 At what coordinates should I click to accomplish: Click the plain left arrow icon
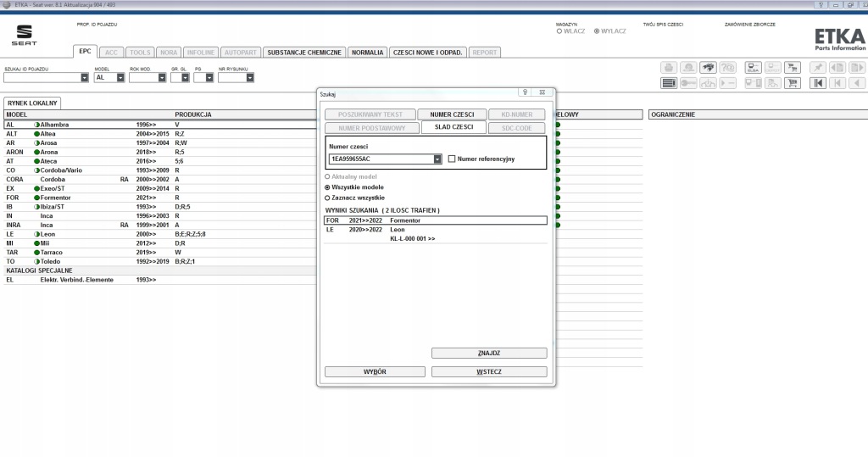pos(857,83)
